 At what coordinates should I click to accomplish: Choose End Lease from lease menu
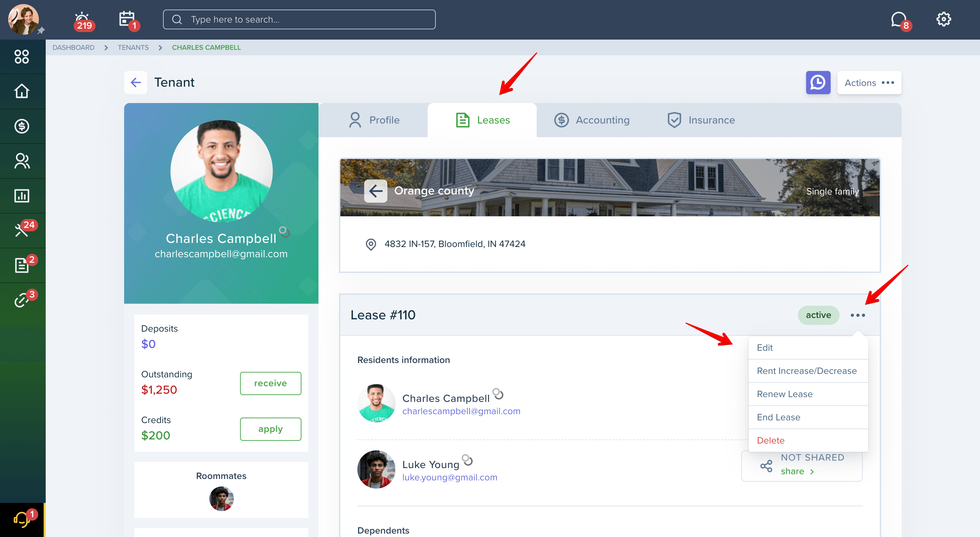tap(808, 417)
